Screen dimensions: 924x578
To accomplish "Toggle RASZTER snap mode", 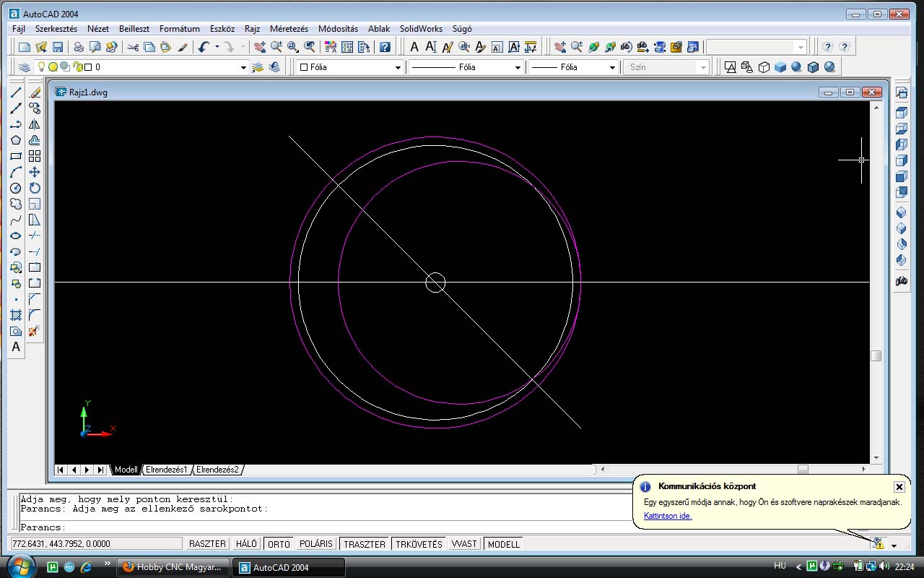I will [208, 544].
